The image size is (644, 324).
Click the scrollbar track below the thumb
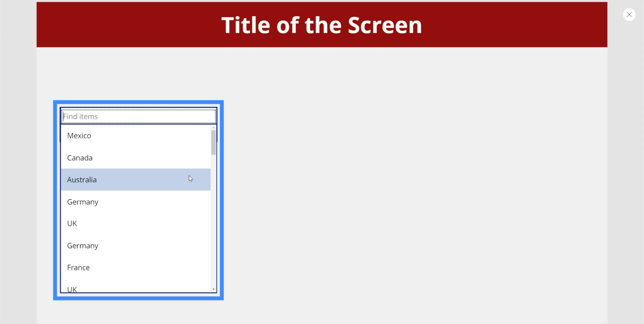pos(214,221)
